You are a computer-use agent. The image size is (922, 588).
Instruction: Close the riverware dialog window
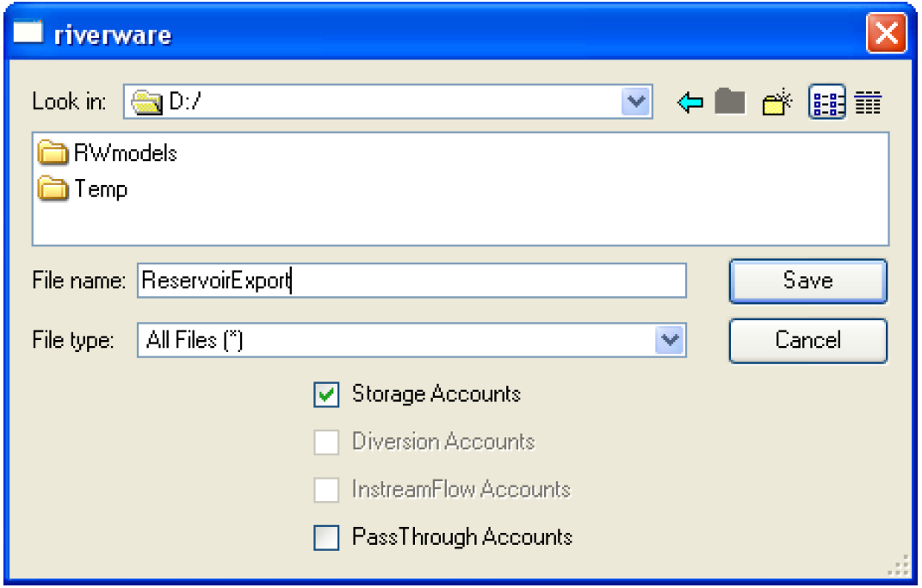[885, 34]
